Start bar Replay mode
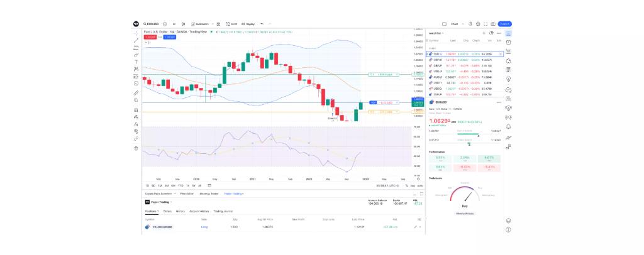Screen dimensions: 644x255 tap(248, 24)
